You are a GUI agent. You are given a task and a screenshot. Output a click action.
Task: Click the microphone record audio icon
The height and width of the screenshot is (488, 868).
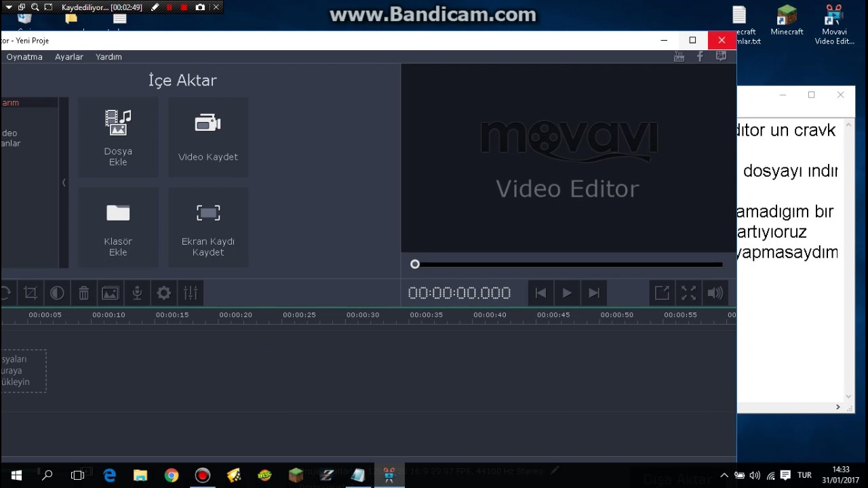137,293
